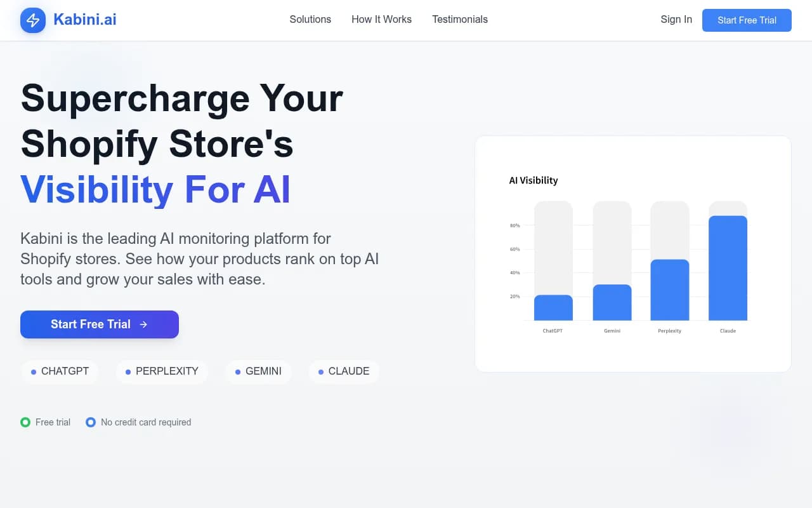Select the CLAUDE tag pill
812x508 pixels.
[344, 371]
